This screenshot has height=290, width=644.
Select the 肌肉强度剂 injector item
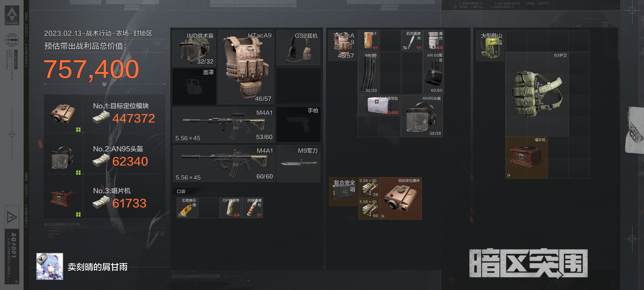point(412,40)
